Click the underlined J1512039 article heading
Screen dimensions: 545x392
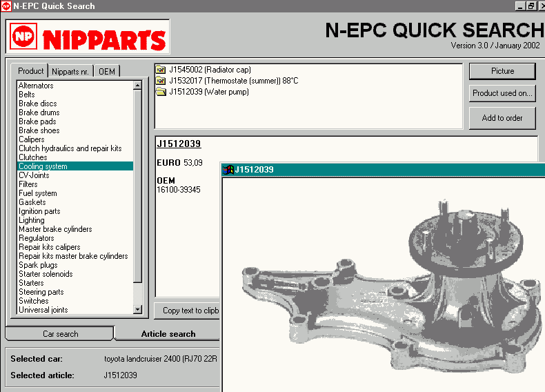click(x=179, y=144)
